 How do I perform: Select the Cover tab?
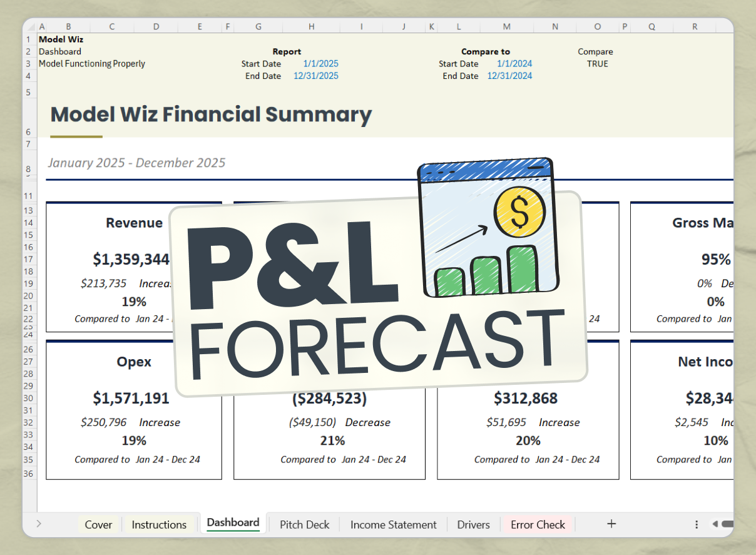click(x=98, y=524)
